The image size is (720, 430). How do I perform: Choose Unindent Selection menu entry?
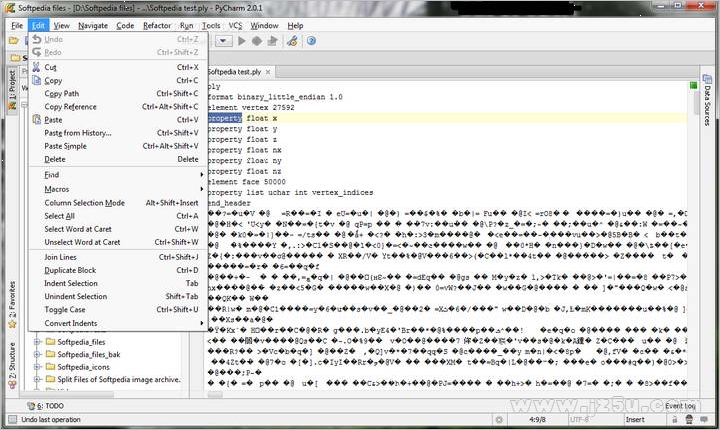pos(118,296)
